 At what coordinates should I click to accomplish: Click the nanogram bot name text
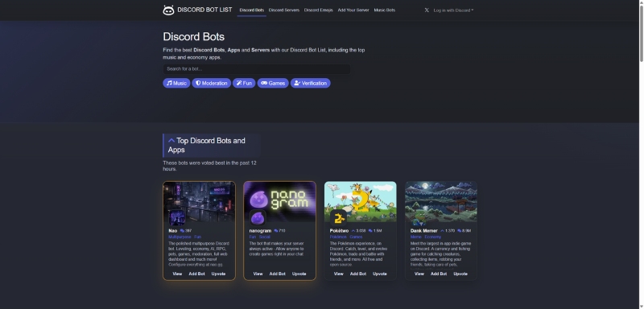coord(260,231)
